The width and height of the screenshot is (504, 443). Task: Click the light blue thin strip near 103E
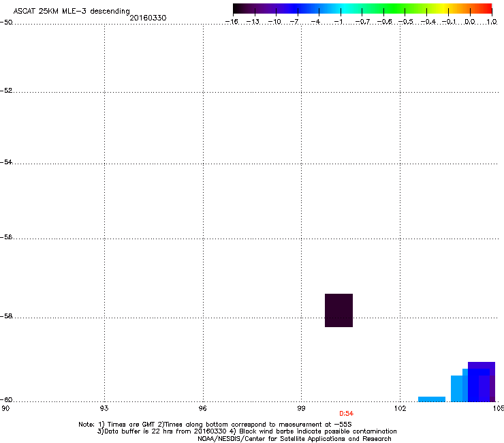pos(432,399)
